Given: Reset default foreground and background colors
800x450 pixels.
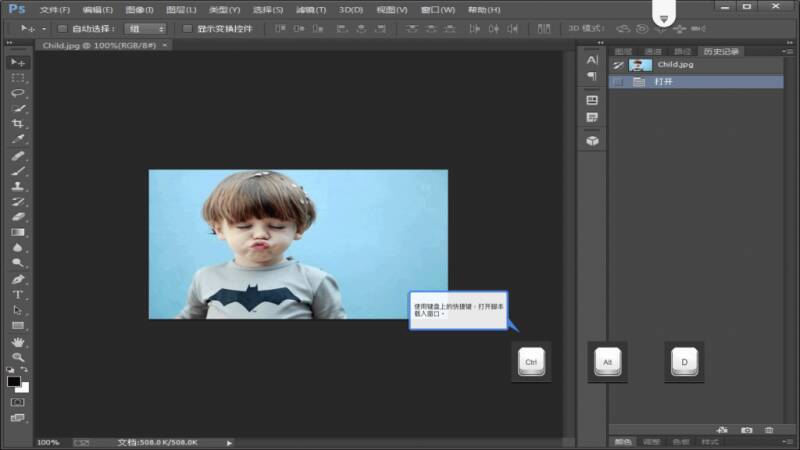Looking at the screenshot, I should (x=10, y=369).
